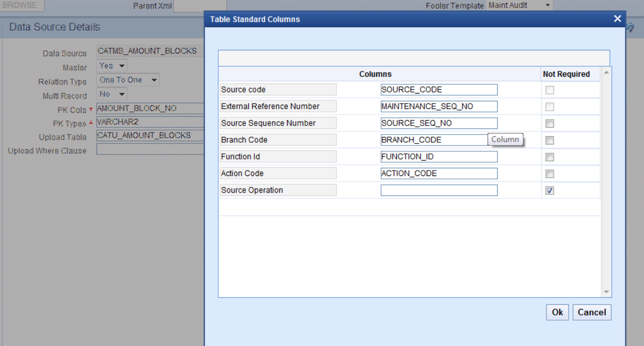Screen dimensions: 644x346
Task: Open the Master dropdown
Action: [112, 66]
